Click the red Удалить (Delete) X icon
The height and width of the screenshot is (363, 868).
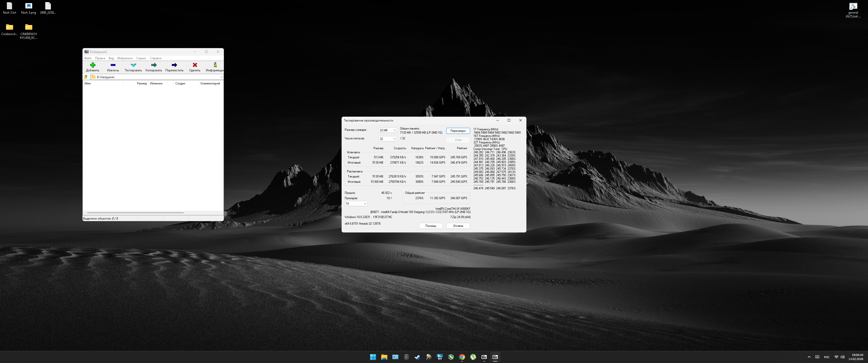(195, 65)
